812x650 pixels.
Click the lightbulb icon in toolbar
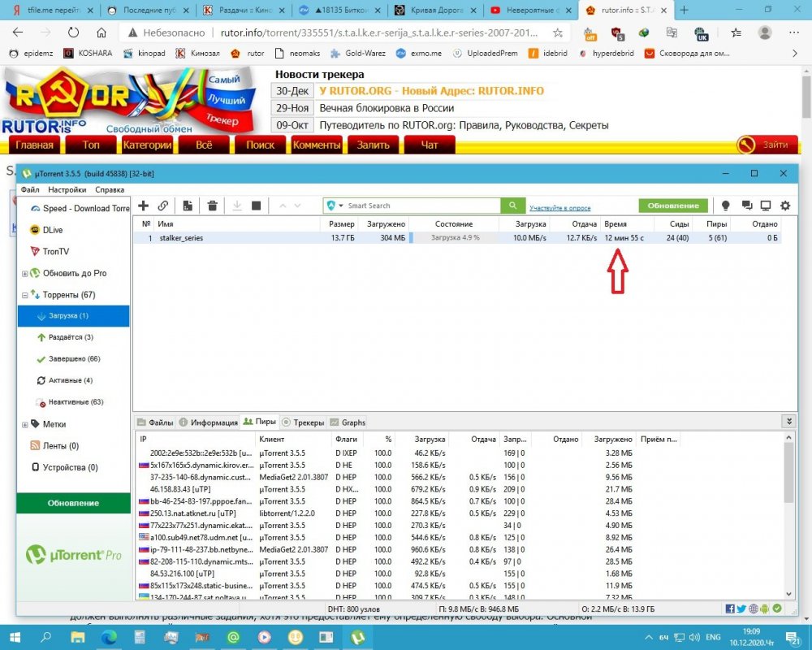726,206
